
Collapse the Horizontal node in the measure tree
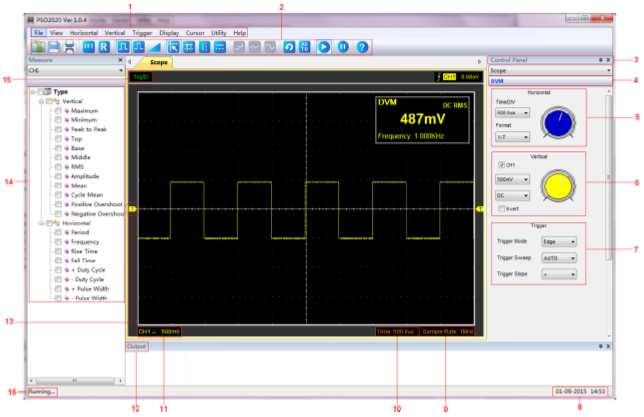point(41,223)
